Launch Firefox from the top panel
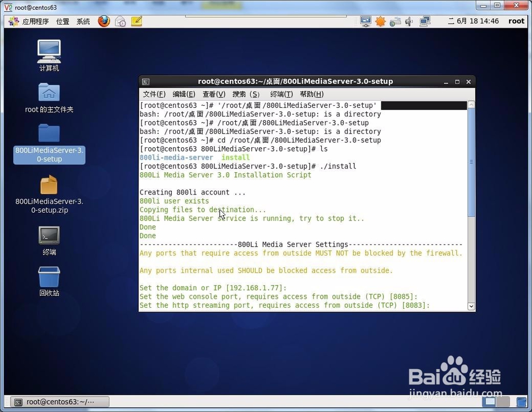 104,21
